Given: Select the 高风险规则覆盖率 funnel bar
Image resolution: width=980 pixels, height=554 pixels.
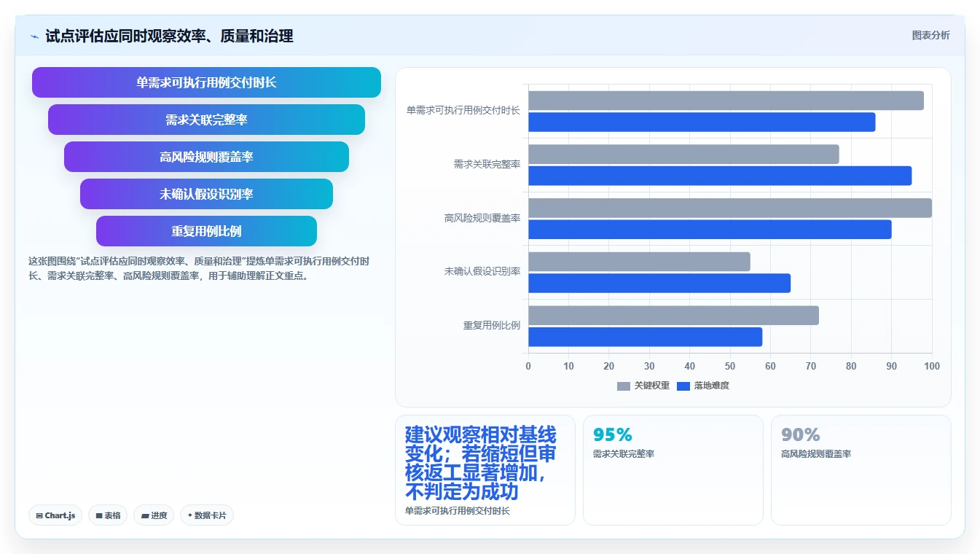Looking at the screenshot, I should (206, 157).
